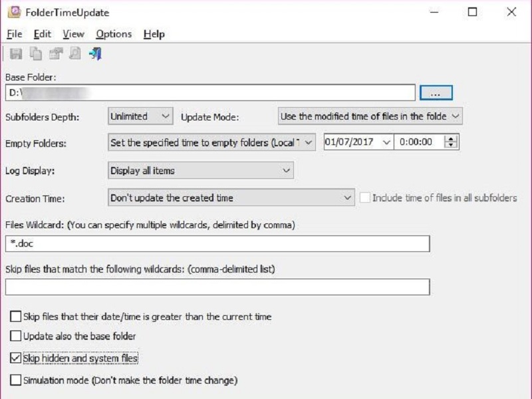Image resolution: width=532 pixels, height=399 pixels.
Task: Open the View menu
Action: [73, 34]
